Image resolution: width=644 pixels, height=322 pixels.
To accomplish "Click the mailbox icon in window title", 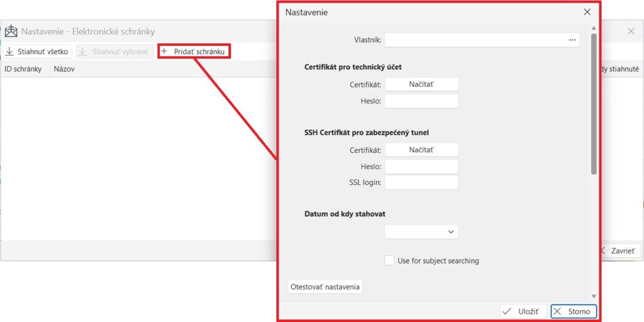I will pyautogui.click(x=11, y=31).
